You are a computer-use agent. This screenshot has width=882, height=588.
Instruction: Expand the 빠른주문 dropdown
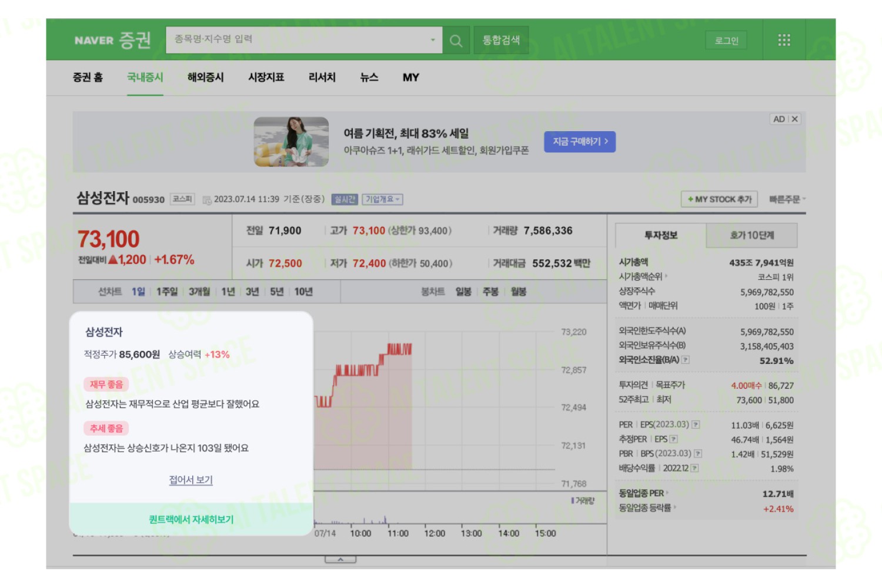coord(787,199)
